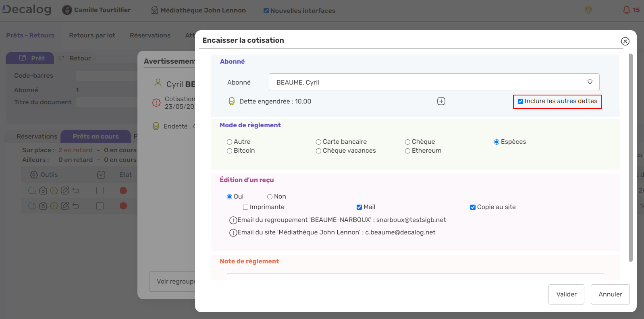
Task: Switch to Retours par lot tab
Action: pyautogui.click(x=92, y=35)
